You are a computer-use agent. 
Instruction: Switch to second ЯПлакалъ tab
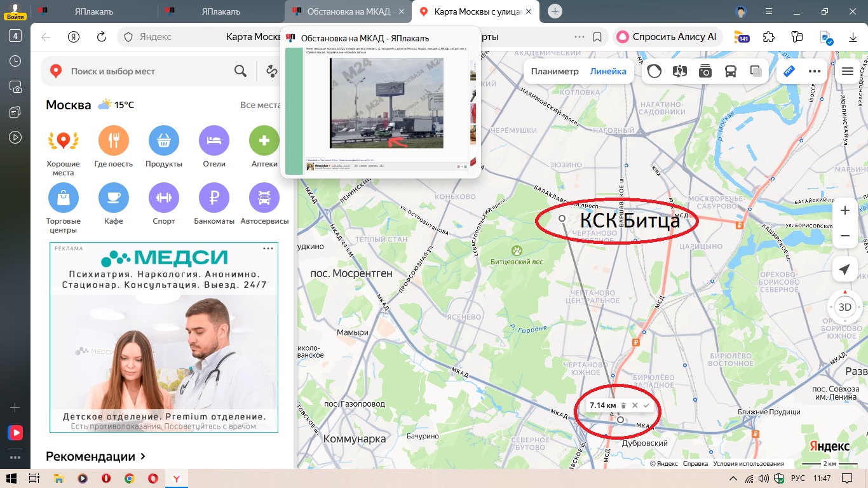pyautogui.click(x=222, y=11)
